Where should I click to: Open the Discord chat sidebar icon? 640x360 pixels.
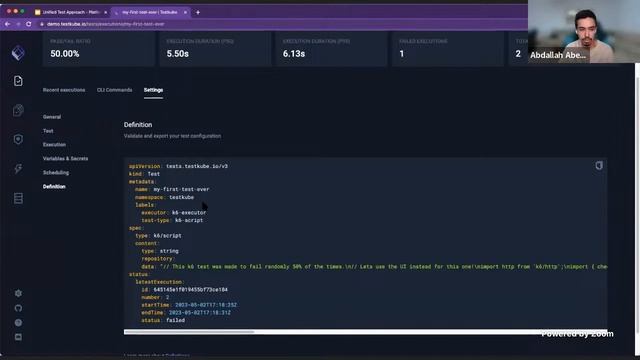click(x=18, y=337)
